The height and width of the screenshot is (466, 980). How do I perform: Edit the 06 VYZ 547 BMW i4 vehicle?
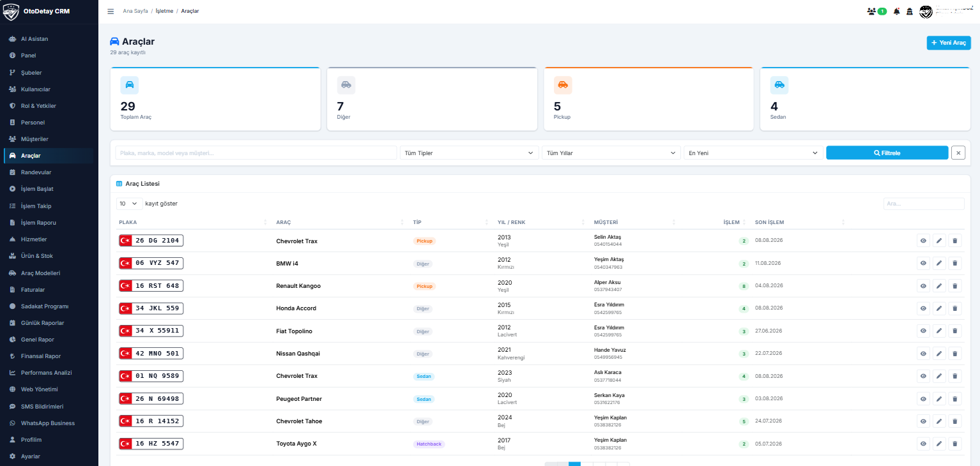tap(939, 263)
